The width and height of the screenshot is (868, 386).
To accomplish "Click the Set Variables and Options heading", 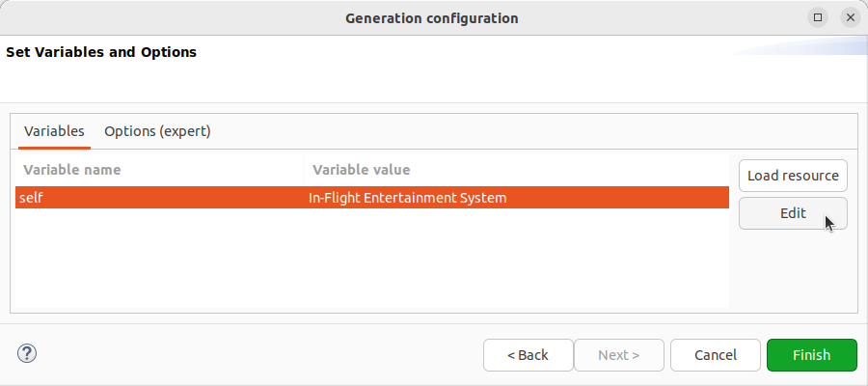I will (x=101, y=52).
